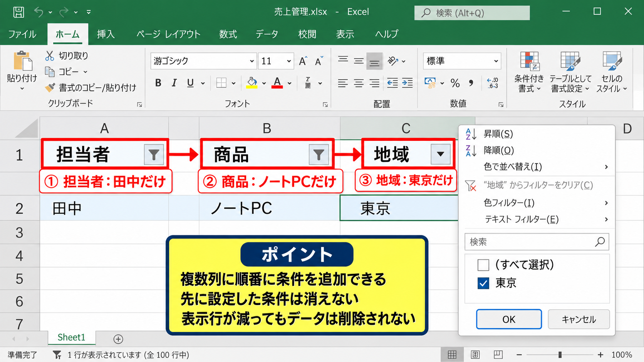The height and width of the screenshot is (362, 644).
Task: Toggle bottom align button
Action: tap(374, 61)
